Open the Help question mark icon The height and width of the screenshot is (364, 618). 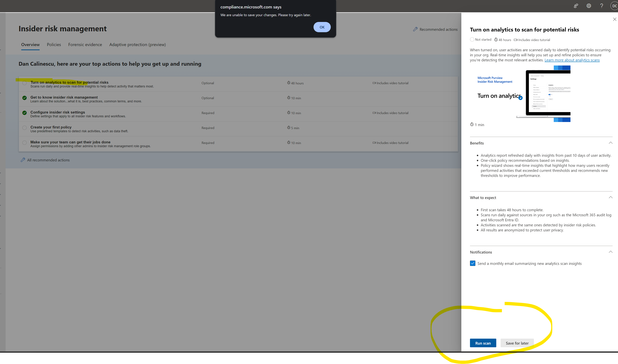[602, 6]
